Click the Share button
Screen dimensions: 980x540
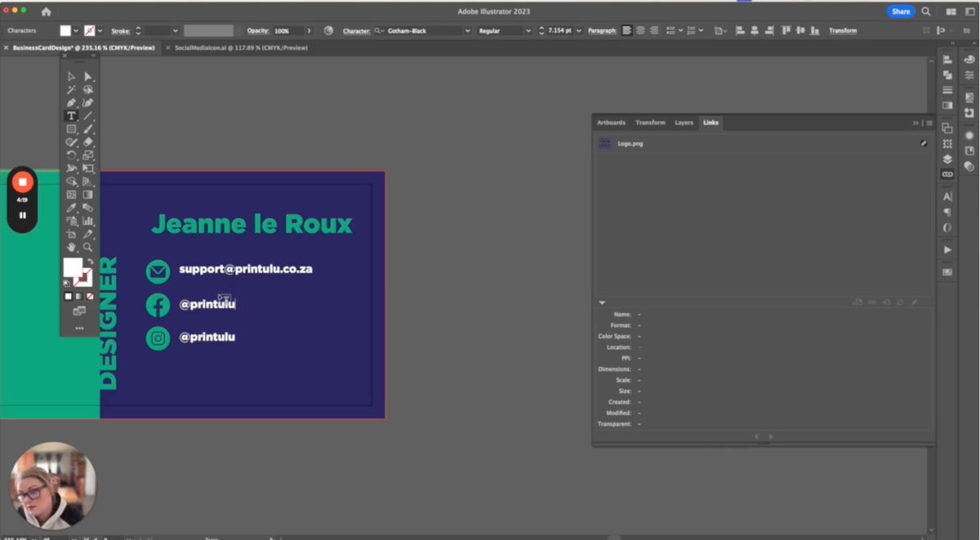(901, 11)
